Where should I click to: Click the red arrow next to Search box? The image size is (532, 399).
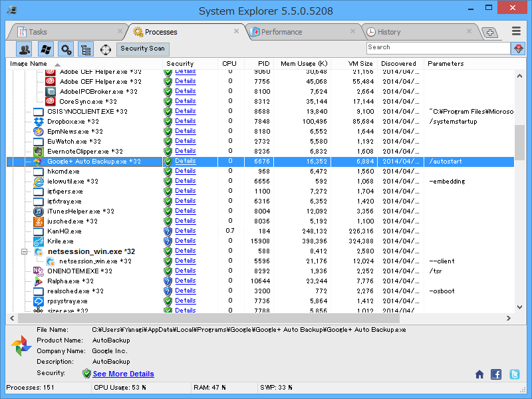click(518, 47)
